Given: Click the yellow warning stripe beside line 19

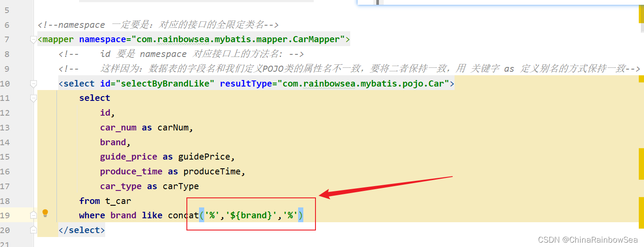Looking at the screenshot, I should pyautogui.click(x=641, y=214).
